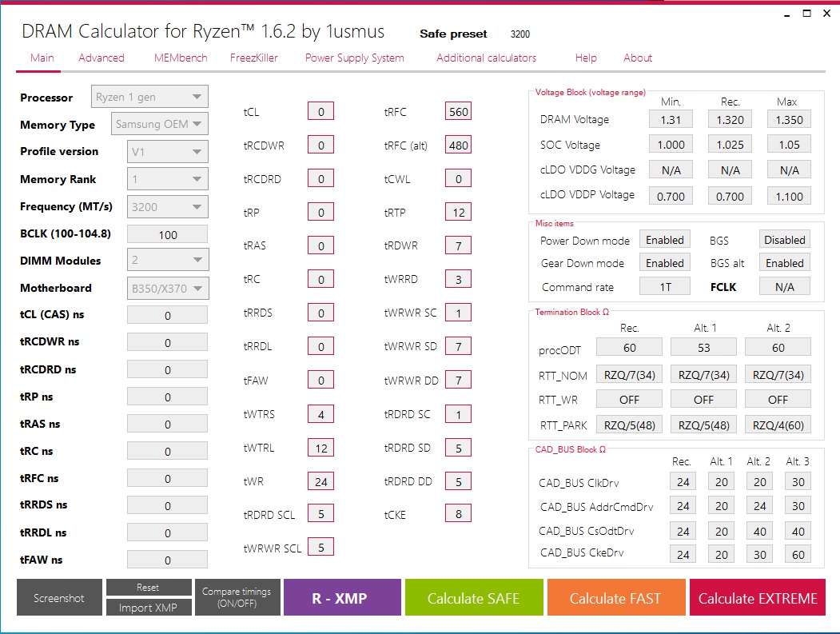Click the tCL (CAS) ns field
840x634 pixels.
coord(167,315)
